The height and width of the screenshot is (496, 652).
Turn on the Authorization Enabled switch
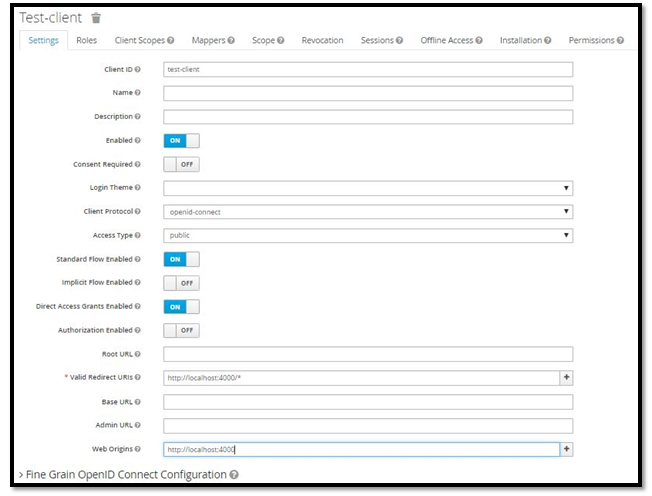pyautogui.click(x=181, y=330)
